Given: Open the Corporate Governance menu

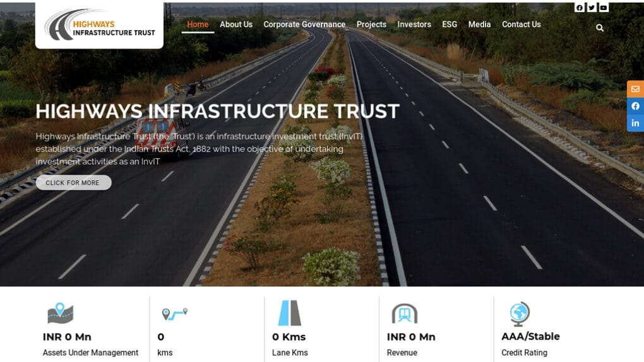Looking at the screenshot, I should click(x=304, y=25).
